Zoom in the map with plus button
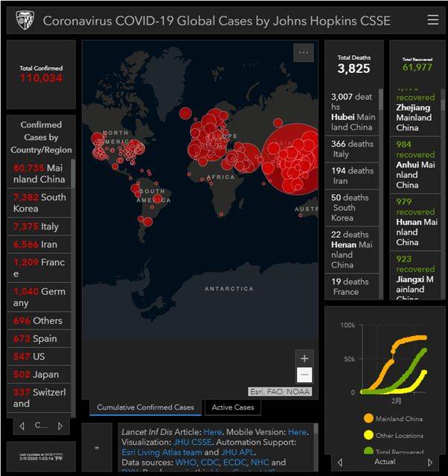Viewport: 448px width, 476px height. click(304, 358)
